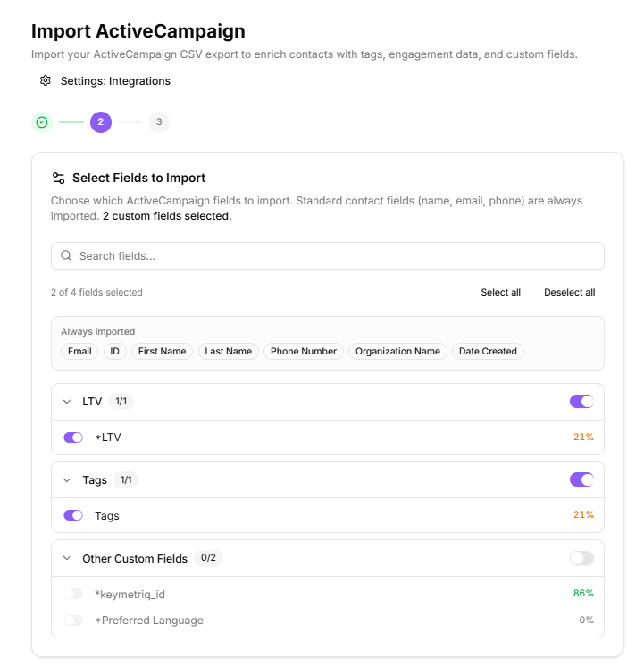This screenshot has height=667, width=644.
Task: Disable the *LTV field toggle
Action: (x=73, y=438)
